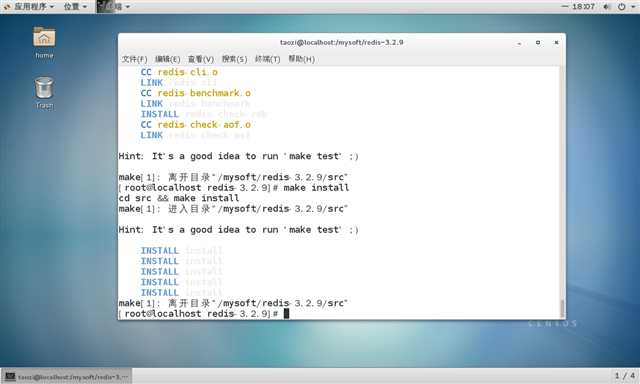Click the text 'CC redis-benchmark.o'
The image size is (640, 384).
coord(196,93)
